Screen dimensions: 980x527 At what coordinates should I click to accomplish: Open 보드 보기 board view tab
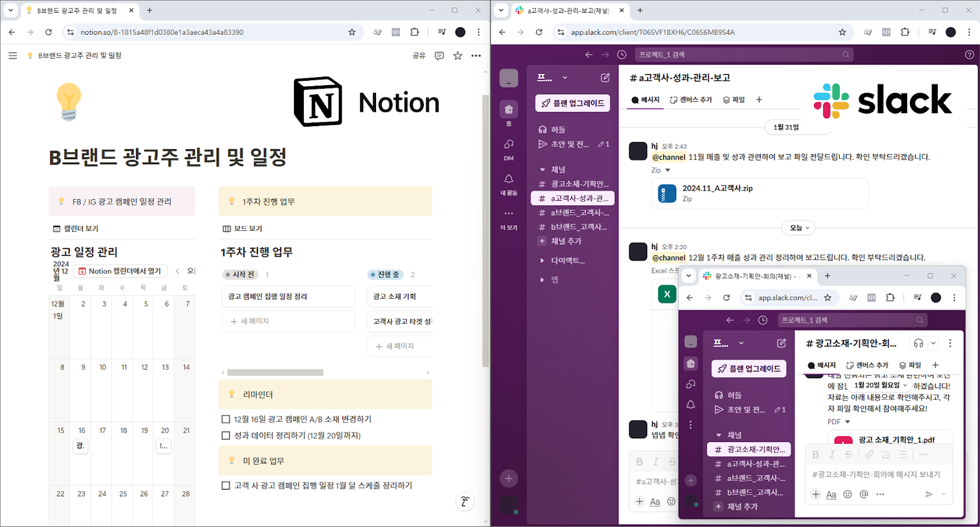(x=243, y=228)
